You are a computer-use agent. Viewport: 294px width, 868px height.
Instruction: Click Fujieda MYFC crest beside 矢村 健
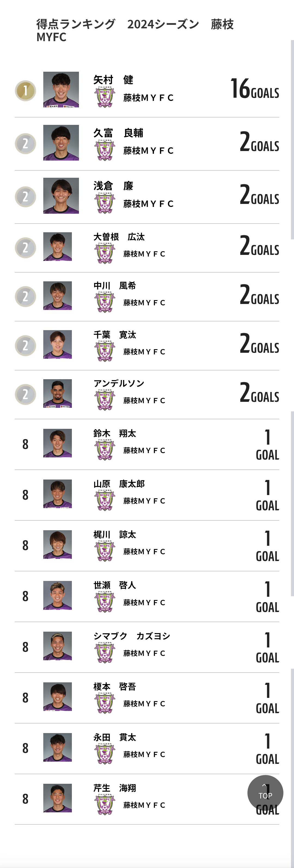click(x=105, y=97)
